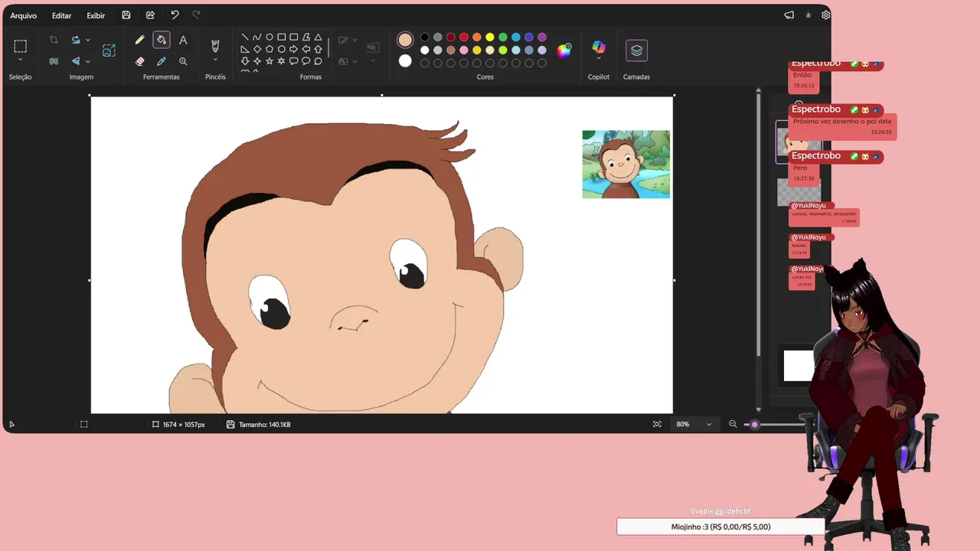Click the Curious George reference image on canvas
This screenshot has width=980, height=551.
[626, 164]
